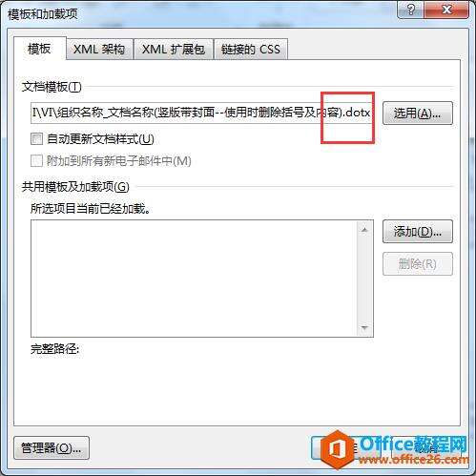The width and height of the screenshot is (476, 476).
Task: Enable 自动更新文档样式 checkbox
Action: click(37, 139)
